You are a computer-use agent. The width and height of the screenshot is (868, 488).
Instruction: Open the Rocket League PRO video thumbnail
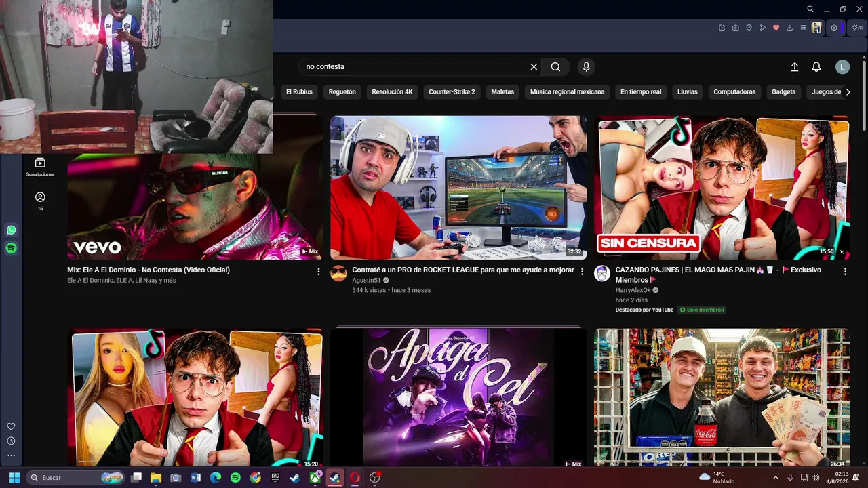[x=458, y=188]
